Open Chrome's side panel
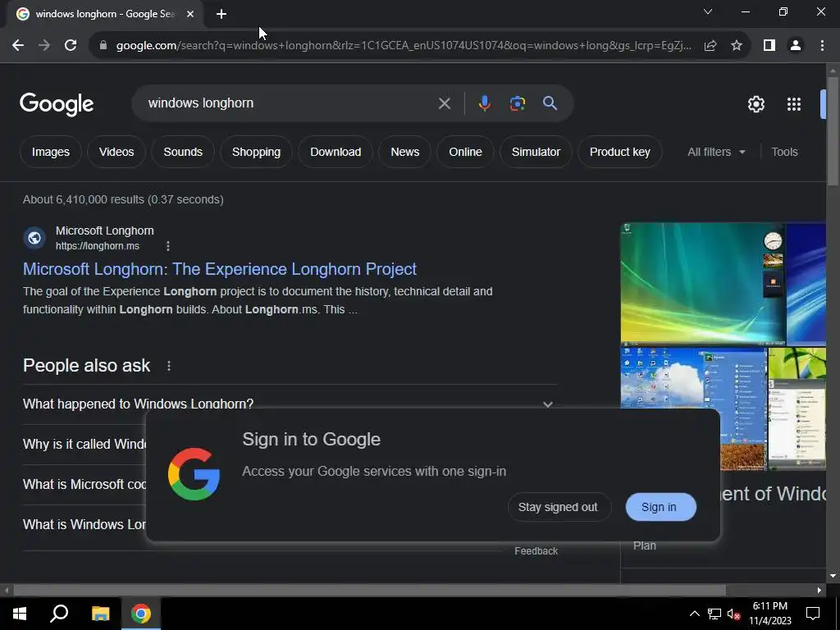The height and width of the screenshot is (630, 840). tap(769, 46)
